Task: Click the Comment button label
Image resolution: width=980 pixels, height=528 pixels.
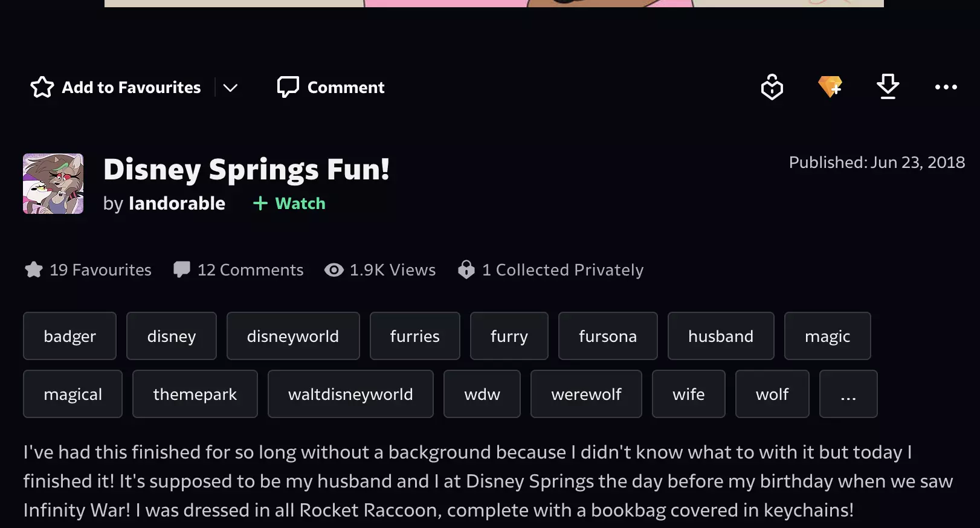Action: click(346, 88)
